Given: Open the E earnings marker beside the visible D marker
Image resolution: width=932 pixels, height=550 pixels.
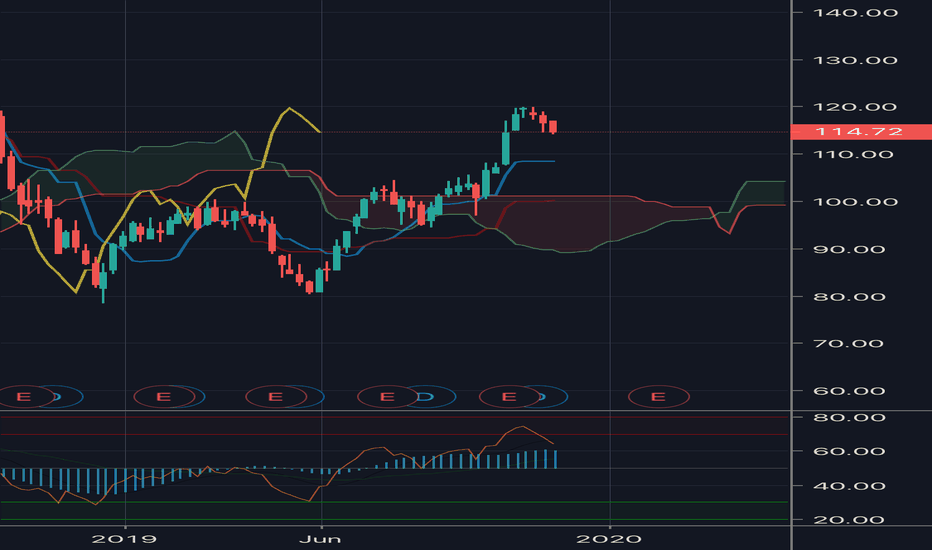Looking at the screenshot, I should pyautogui.click(x=387, y=397).
